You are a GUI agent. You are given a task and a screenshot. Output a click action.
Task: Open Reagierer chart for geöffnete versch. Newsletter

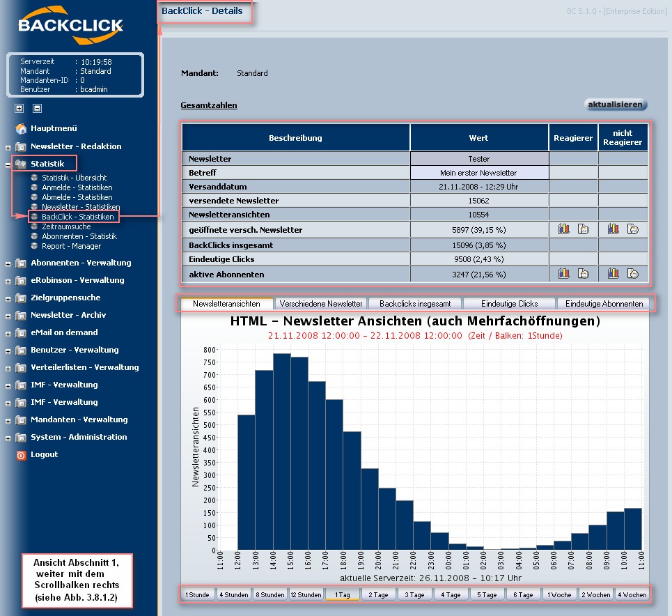[563, 229]
